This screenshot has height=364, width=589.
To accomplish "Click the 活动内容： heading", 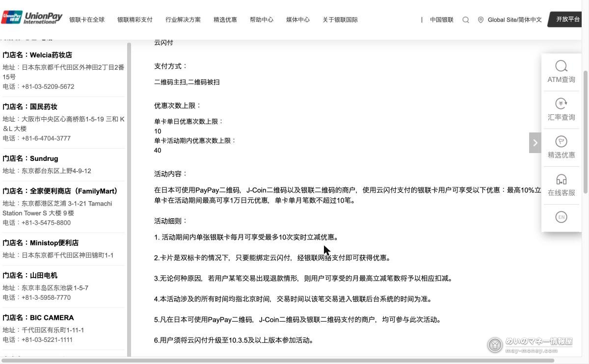I will 171,174.
